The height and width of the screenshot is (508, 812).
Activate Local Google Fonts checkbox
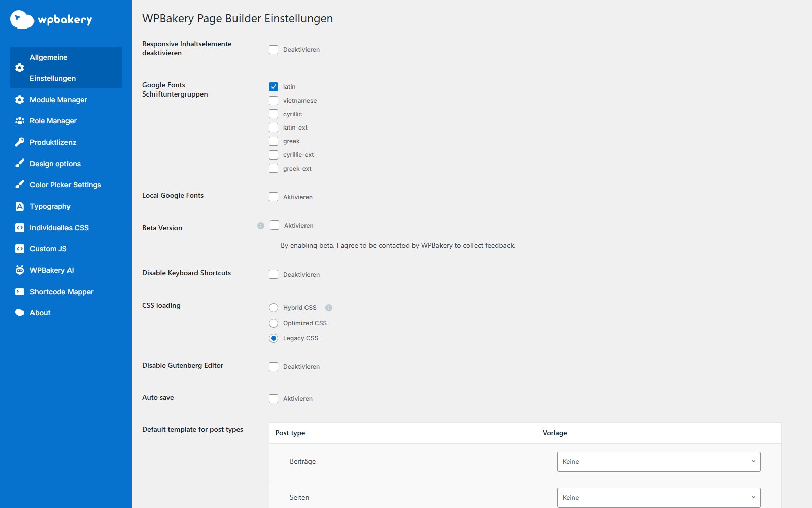tap(274, 197)
